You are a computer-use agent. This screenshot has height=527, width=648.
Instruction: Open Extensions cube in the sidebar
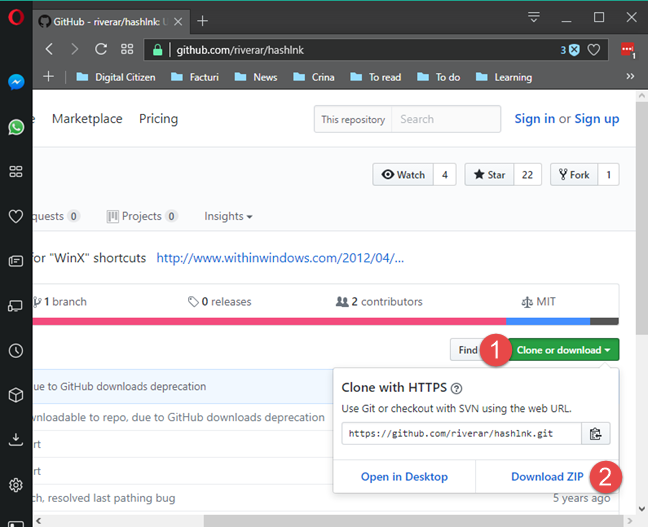[16, 395]
